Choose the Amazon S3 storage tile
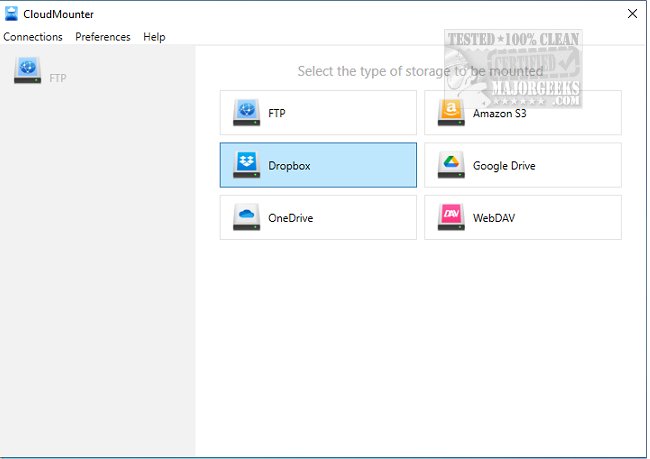The width and height of the screenshot is (650, 459). coord(522,112)
